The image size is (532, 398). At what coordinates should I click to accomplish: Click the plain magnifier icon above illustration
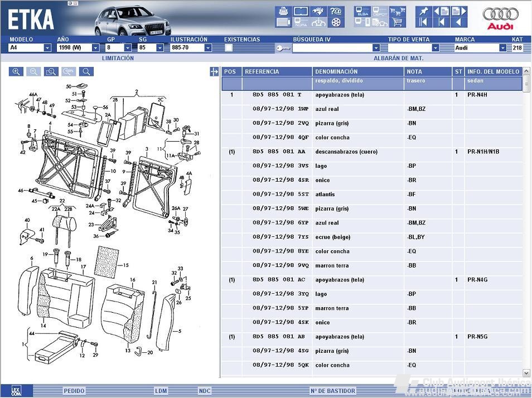86,71
